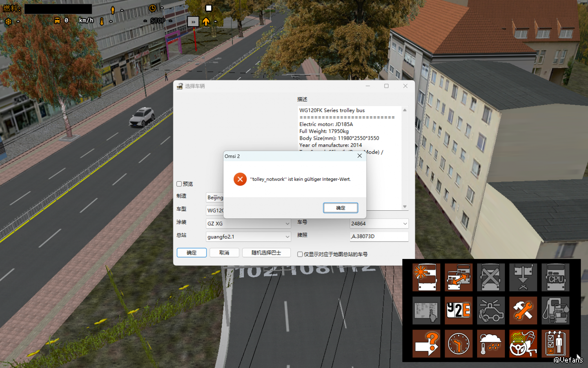
Task: Open the switch between buses icon
Action: pos(459,277)
